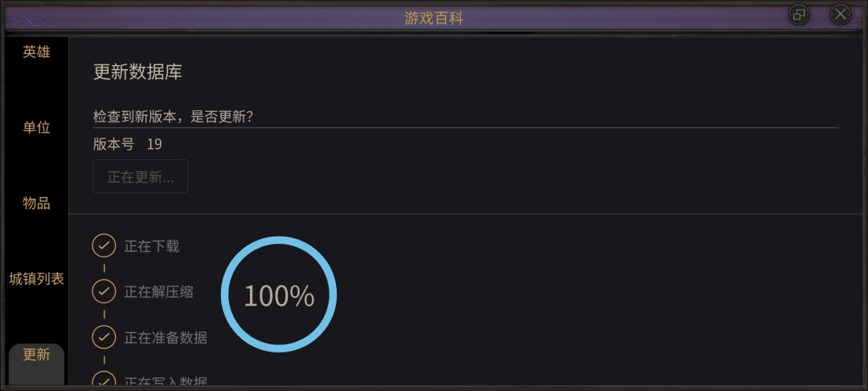
Task: Select the 更新 sidebar tab
Action: coord(36,355)
